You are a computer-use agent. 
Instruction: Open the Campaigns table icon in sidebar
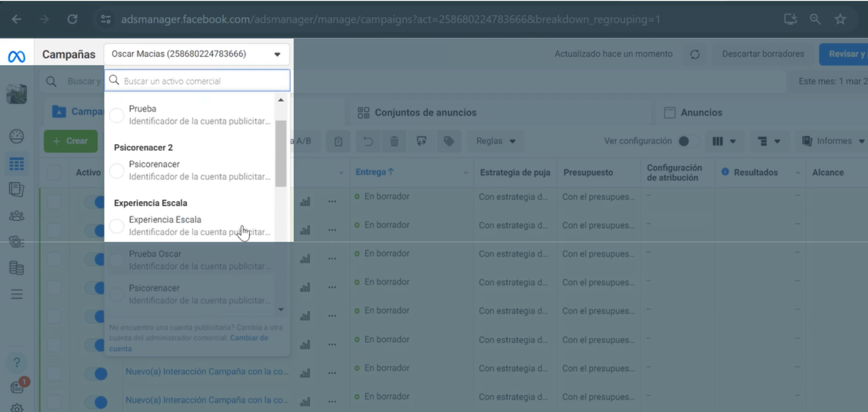(17, 164)
